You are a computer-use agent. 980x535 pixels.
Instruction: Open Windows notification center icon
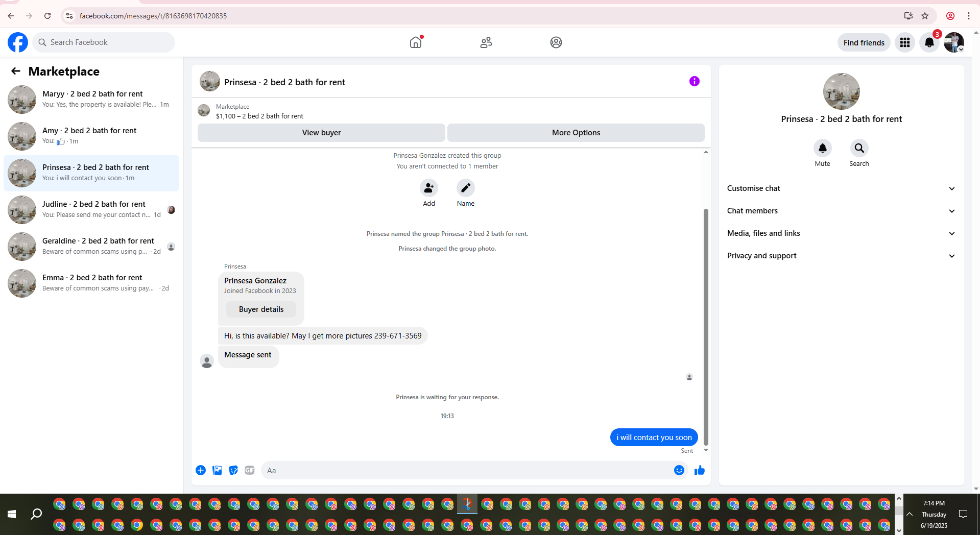963,514
